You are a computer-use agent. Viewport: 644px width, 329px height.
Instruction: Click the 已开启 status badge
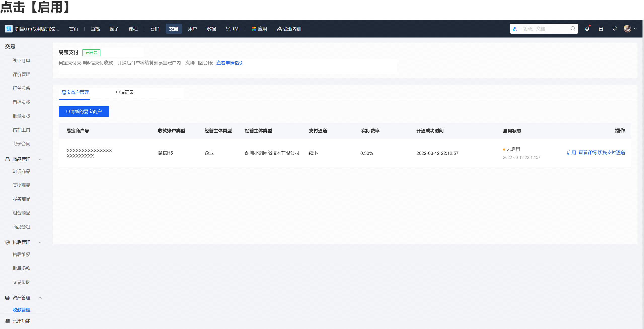pos(91,53)
